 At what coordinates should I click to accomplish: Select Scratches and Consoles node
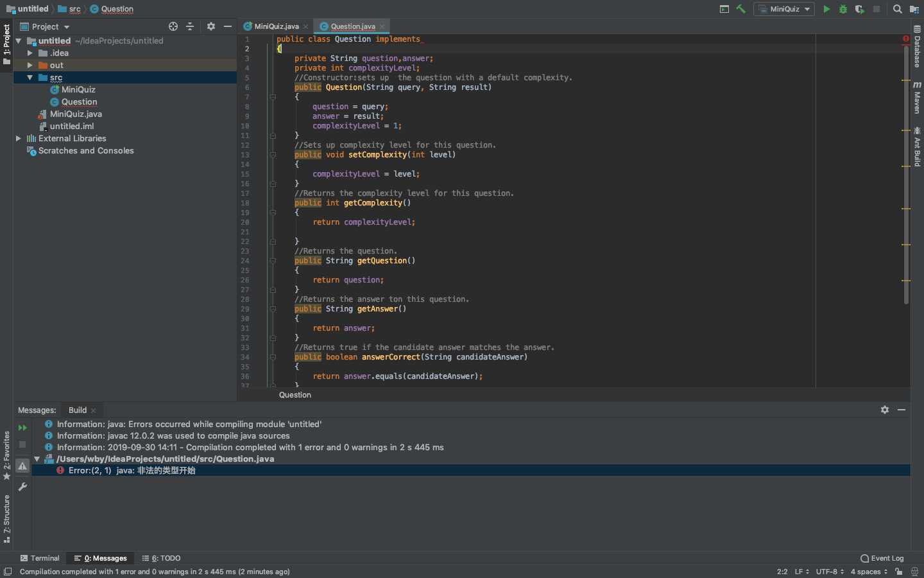pos(86,150)
